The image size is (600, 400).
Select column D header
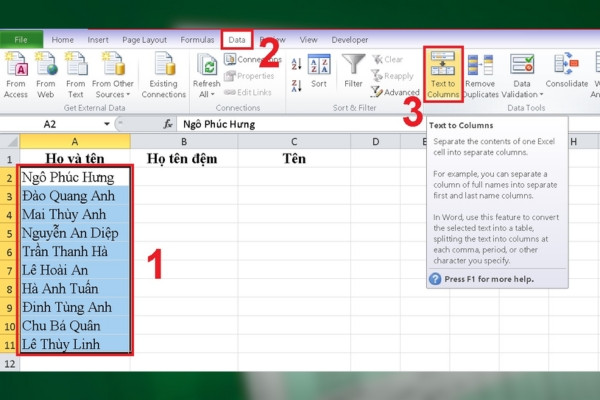pos(376,142)
